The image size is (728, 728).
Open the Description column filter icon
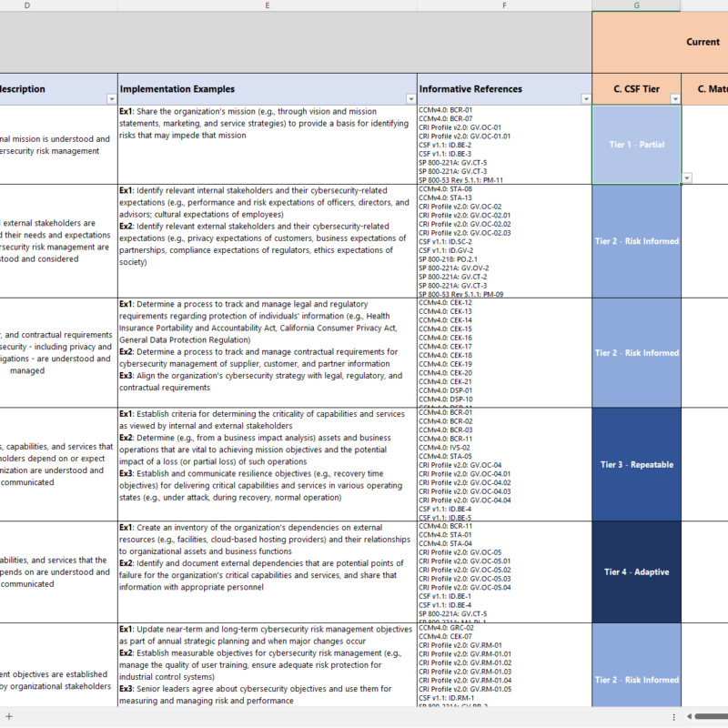[111, 99]
